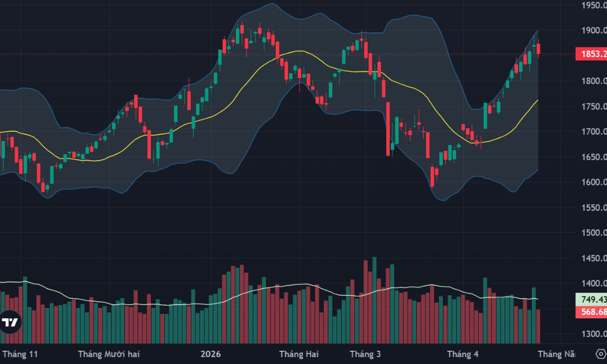The width and height of the screenshot is (607, 364).
Task: Click the Tháng 3 time label
Action: click(365, 354)
